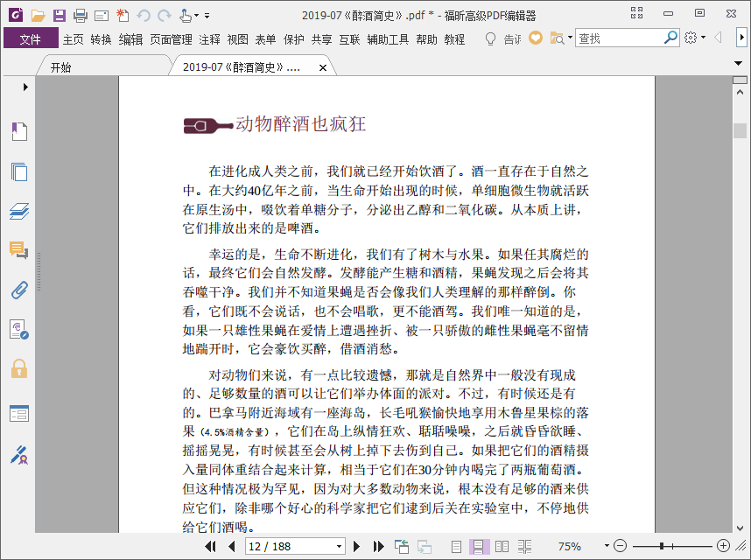Viewport: 751px width, 560px height.
Task: Open the 页面管理 ribbon tab
Action: 171,39
